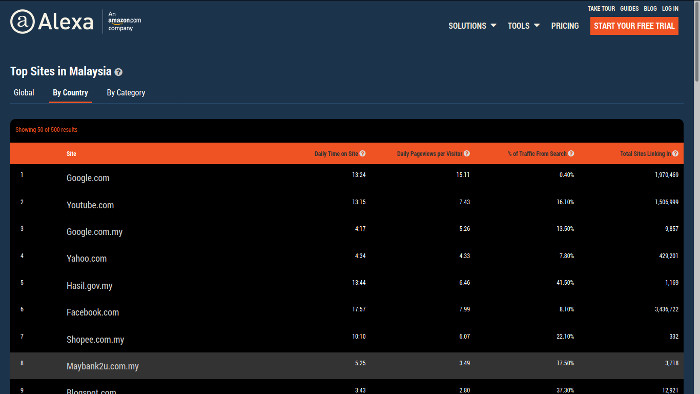The height and width of the screenshot is (394, 700).
Task: Click Daily Time on Site help icon
Action: click(x=362, y=153)
